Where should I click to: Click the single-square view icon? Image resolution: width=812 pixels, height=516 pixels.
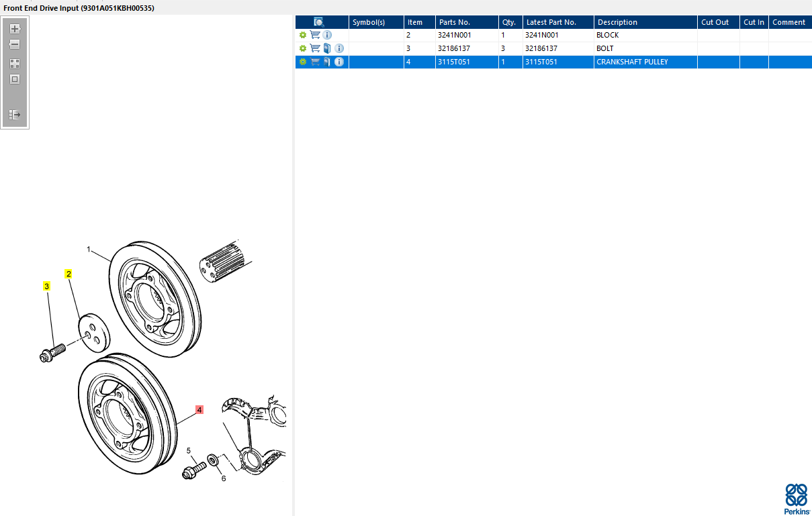[x=15, y=79]
